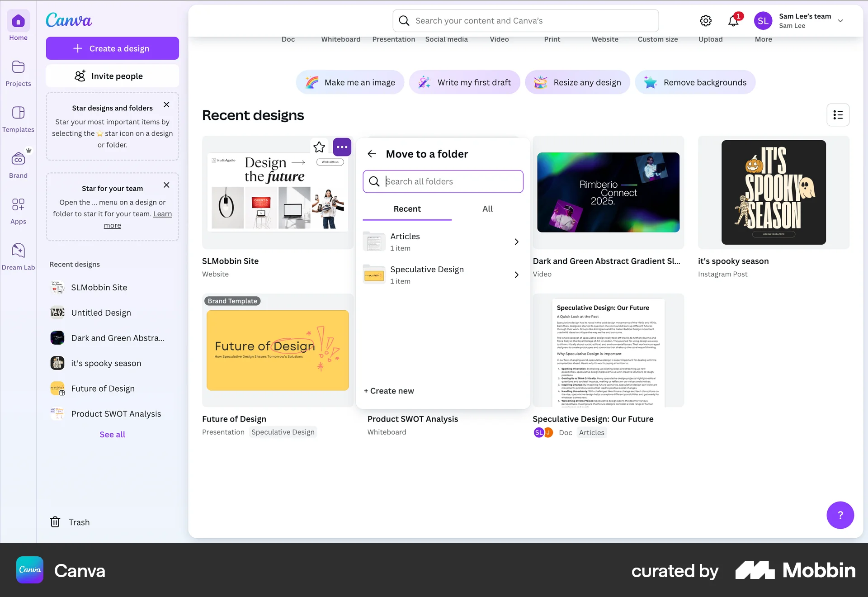Switch Recent designs to list view
Viewport: 868px width, 597px height.
click(838, 115)
